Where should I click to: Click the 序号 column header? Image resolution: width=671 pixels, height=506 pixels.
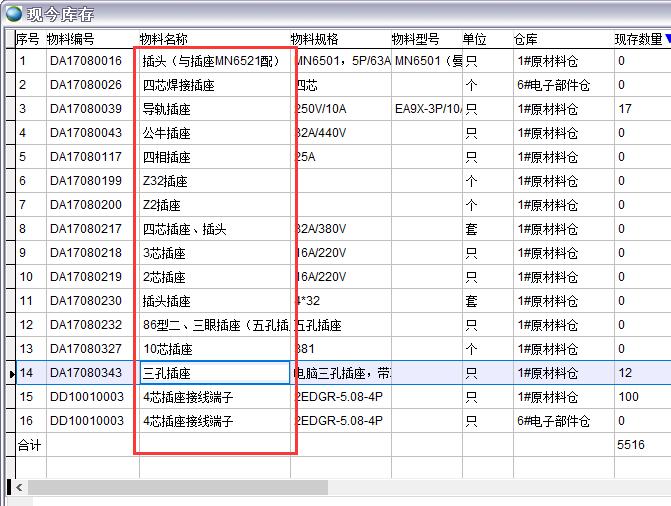click(28, 39)
